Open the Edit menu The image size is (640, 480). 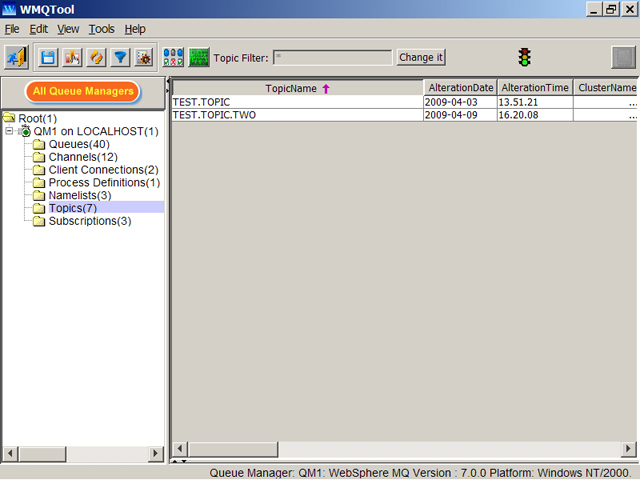click(x=38, y=29)
